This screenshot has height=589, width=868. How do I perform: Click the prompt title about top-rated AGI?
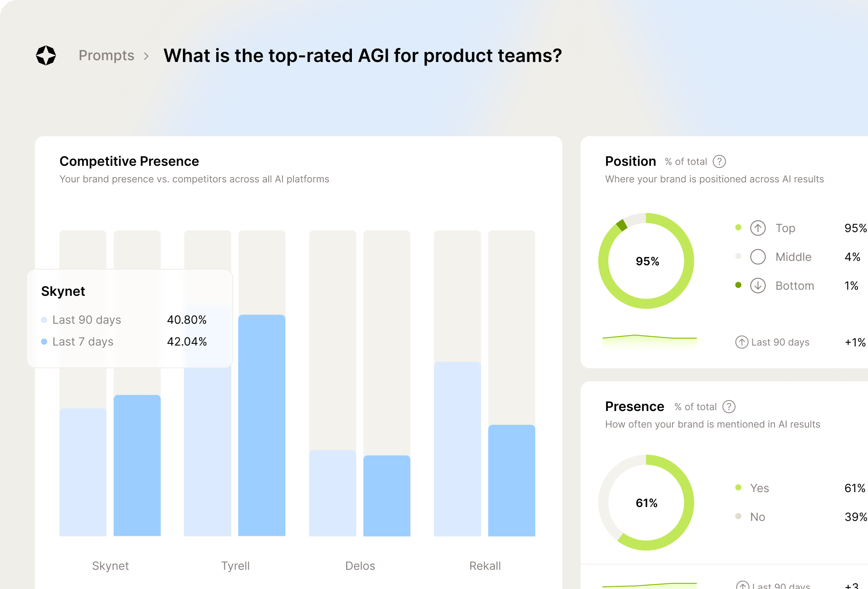pyautogui.click(x=362, y=55)
